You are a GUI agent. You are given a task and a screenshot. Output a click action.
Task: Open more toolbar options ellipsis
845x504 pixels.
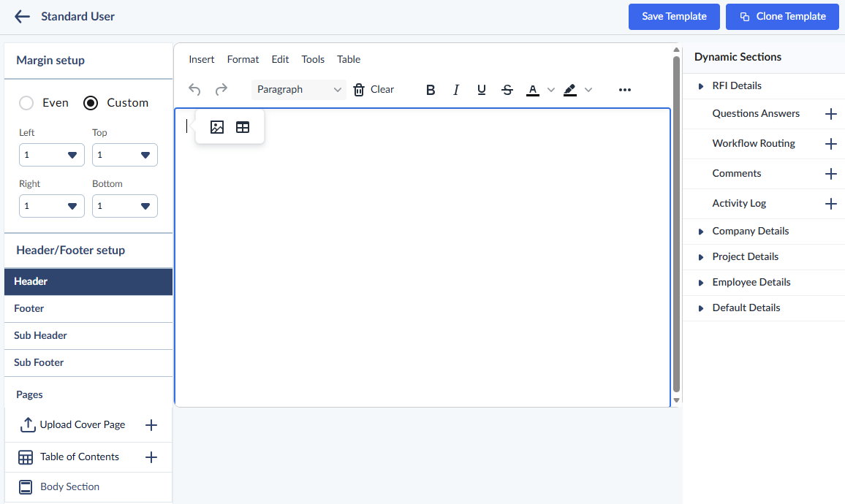(624, 90)
